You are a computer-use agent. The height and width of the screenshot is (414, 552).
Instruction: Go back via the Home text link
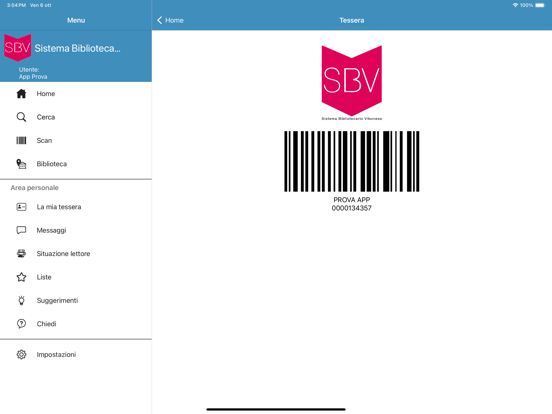(x=174, y=20)
